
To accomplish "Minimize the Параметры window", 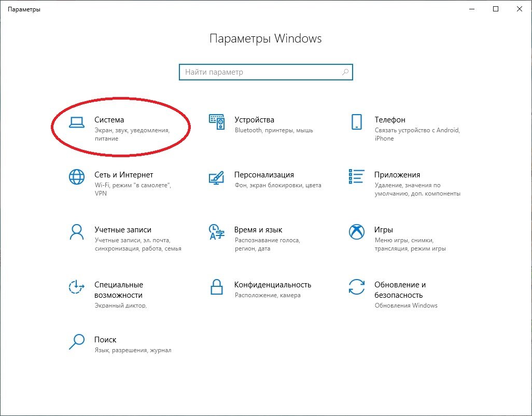I will click(472, 9).
